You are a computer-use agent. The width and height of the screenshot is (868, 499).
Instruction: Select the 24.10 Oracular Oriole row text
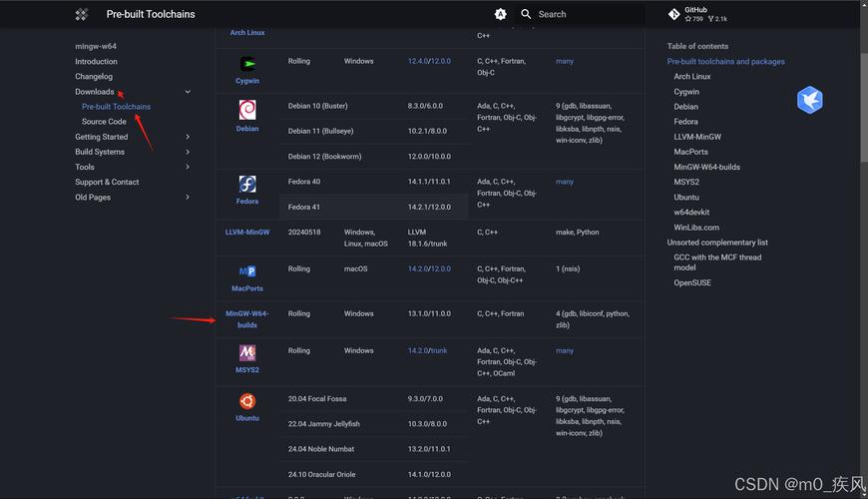click(321, 475)
